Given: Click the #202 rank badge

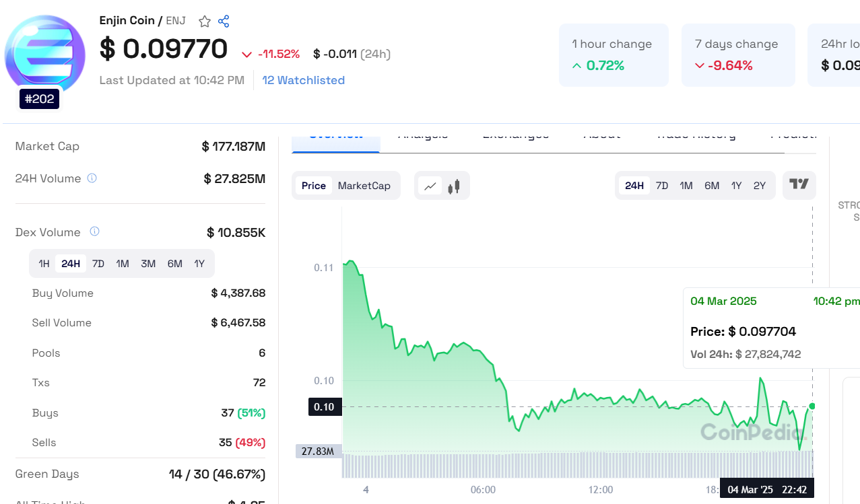Looking at the screenshot, I should click(x=40, y=100).
